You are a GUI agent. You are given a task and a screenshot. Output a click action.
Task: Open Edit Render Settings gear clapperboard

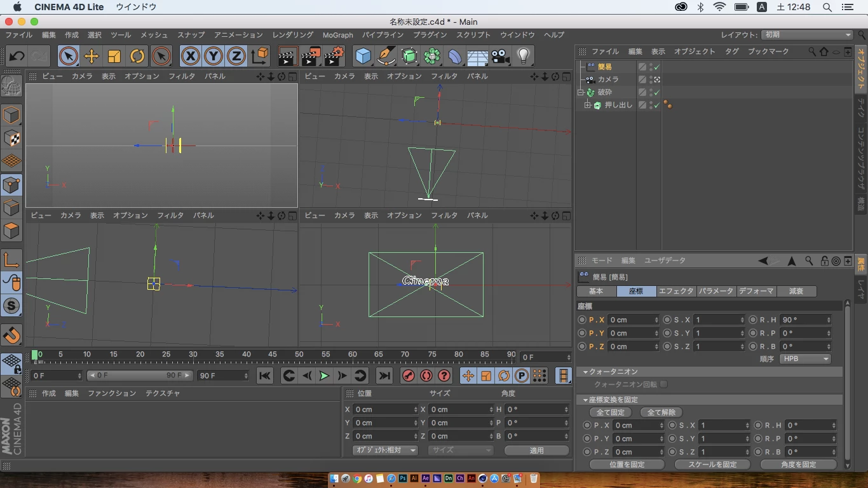(334, 56)
